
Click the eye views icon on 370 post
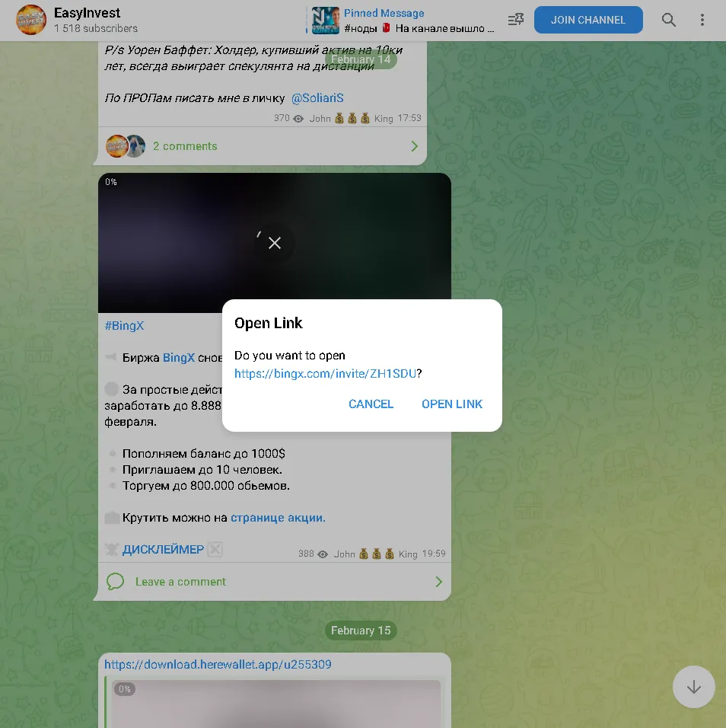(298, 119)
